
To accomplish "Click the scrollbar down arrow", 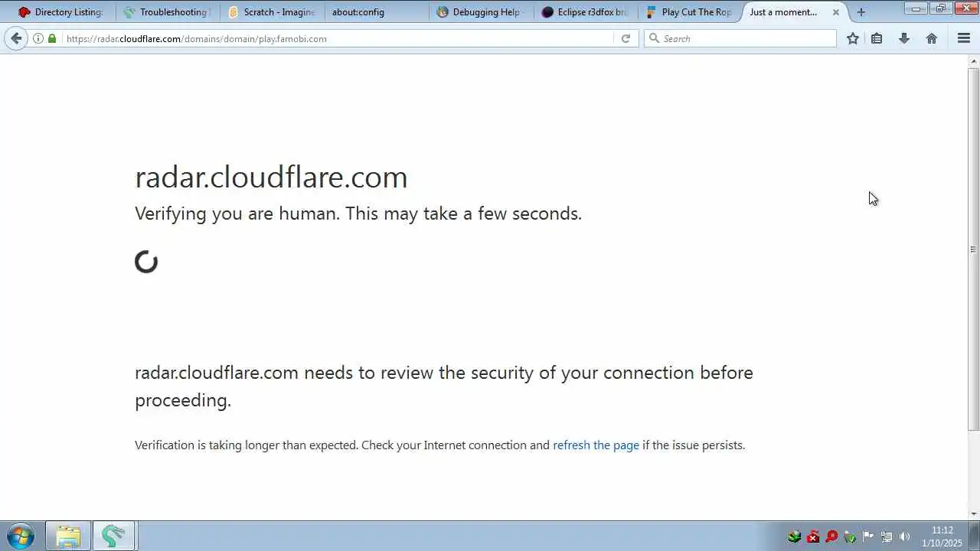I will [973, 514].
